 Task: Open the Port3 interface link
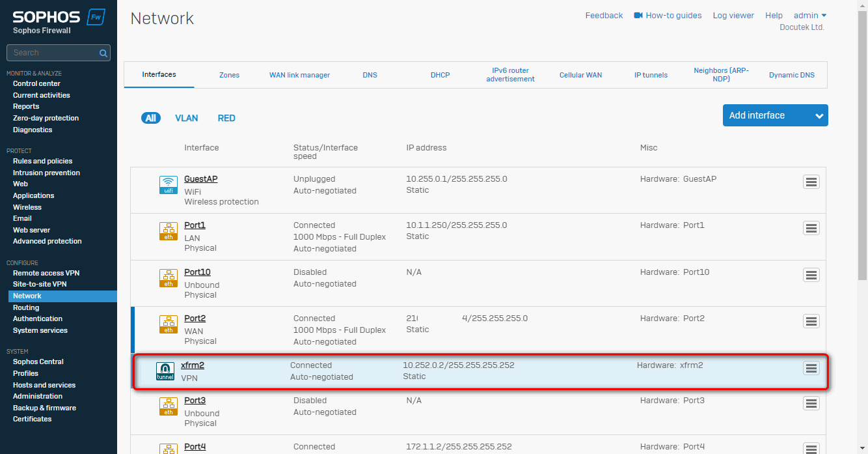click(195, 401)
